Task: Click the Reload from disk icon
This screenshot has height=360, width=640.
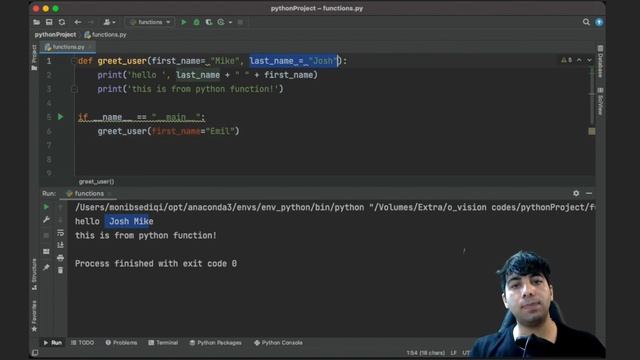Action: click(x=62, y=22)
